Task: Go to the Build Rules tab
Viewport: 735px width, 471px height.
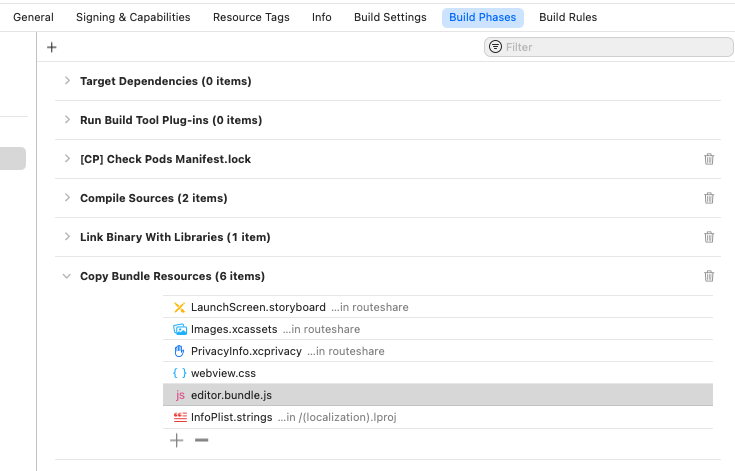Action: point(568,17)
